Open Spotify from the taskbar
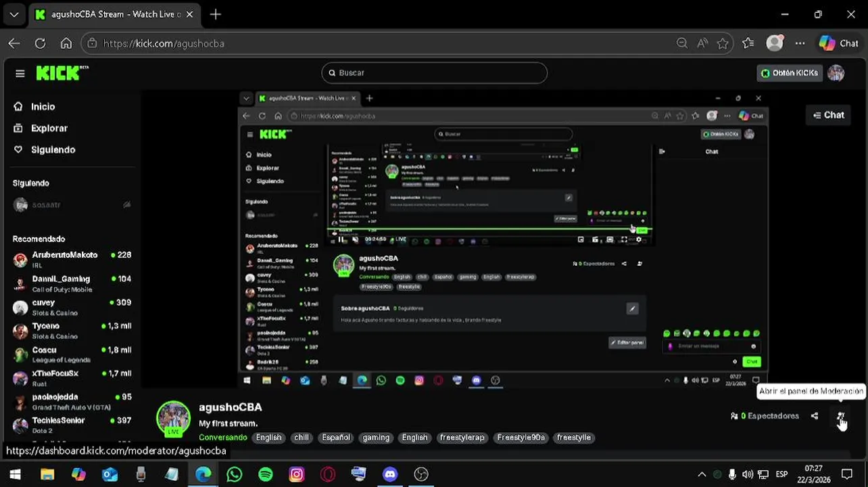The width and height of the screenshot is (868, 487). [266, 474]
